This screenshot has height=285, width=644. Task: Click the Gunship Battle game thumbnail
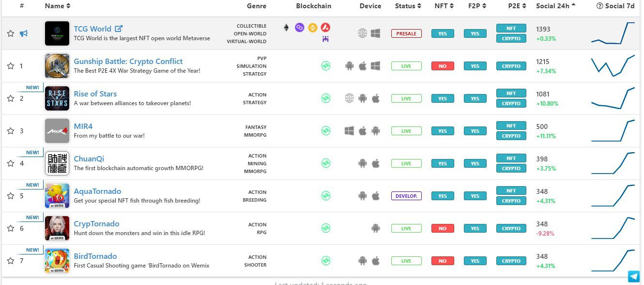click(57, 66)
